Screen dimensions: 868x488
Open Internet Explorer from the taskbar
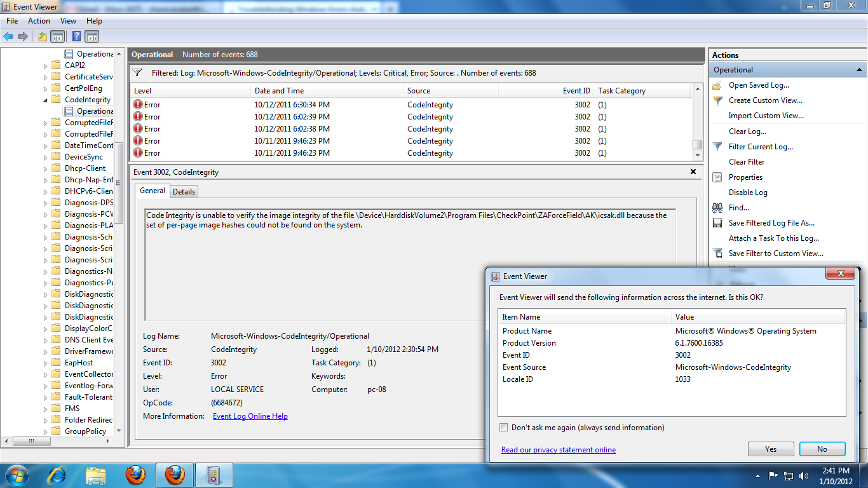pos(57,475)
